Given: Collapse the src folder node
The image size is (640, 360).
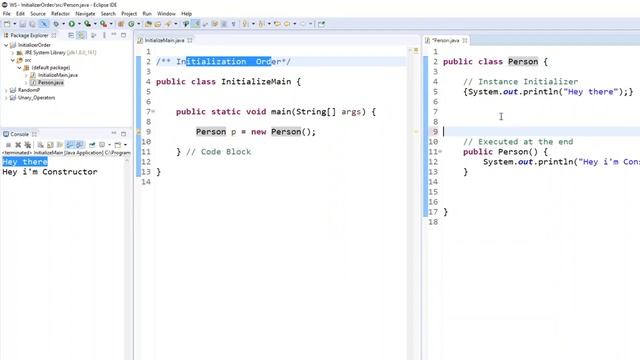Looking at the screenshot, I should pos(13,60).
